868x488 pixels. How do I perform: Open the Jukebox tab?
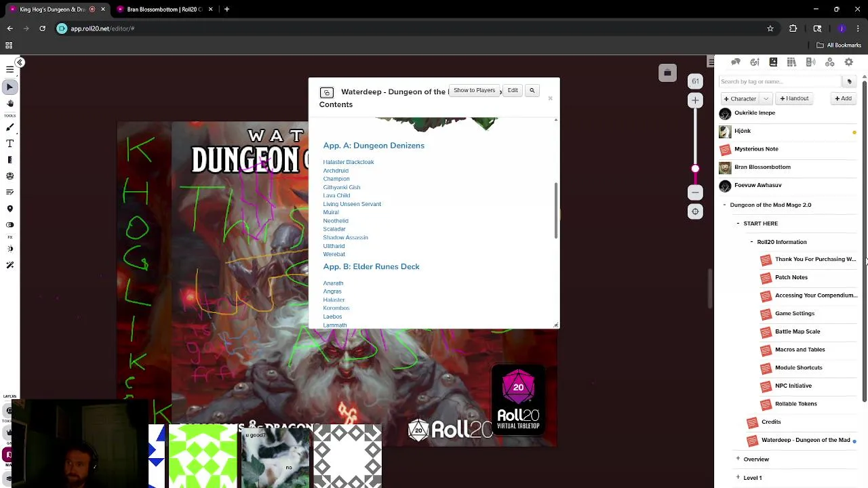[x=810, y=62]
